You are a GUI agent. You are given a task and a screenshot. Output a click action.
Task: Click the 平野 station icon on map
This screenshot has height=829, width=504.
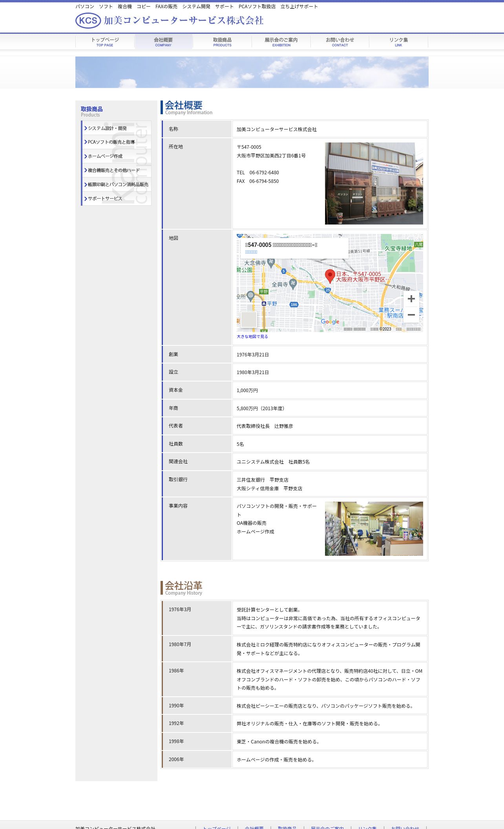point(264,303)
